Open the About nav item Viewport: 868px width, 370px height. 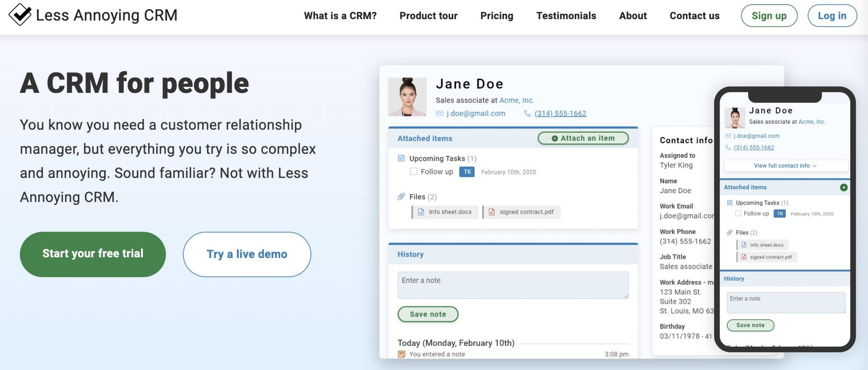tap(633, 16)
